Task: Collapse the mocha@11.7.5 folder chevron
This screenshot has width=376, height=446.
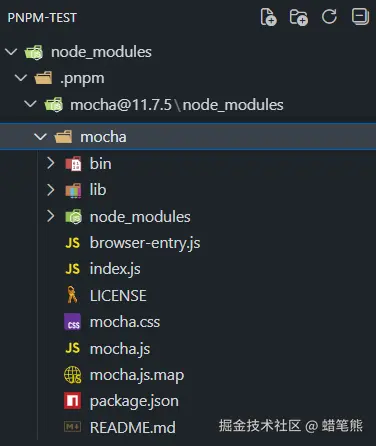Action: (30, 104)
